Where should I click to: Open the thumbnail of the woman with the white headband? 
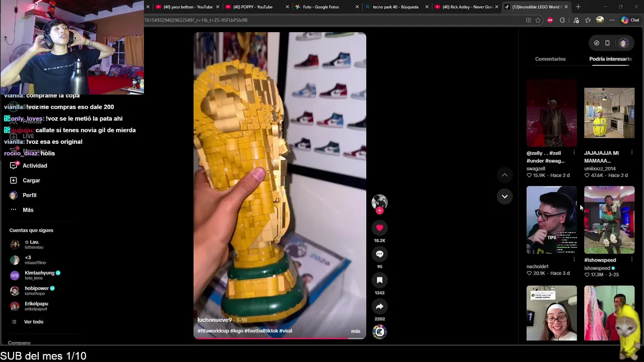[x=551, y=313]
